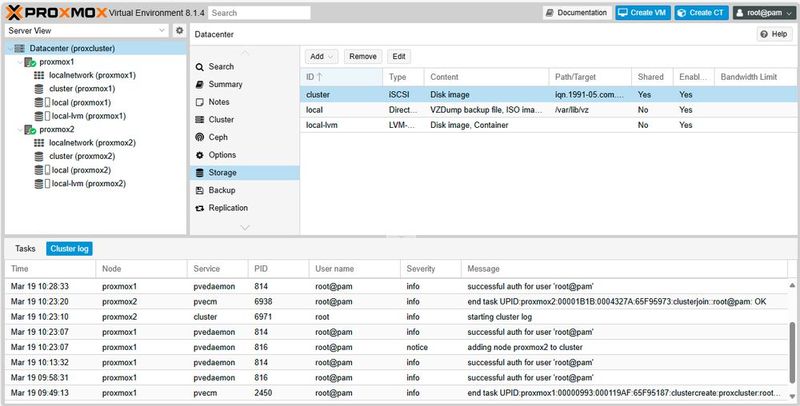Sort storage list by ID column
The width and height of the screenshot is (800, 406).
(341, 77)
